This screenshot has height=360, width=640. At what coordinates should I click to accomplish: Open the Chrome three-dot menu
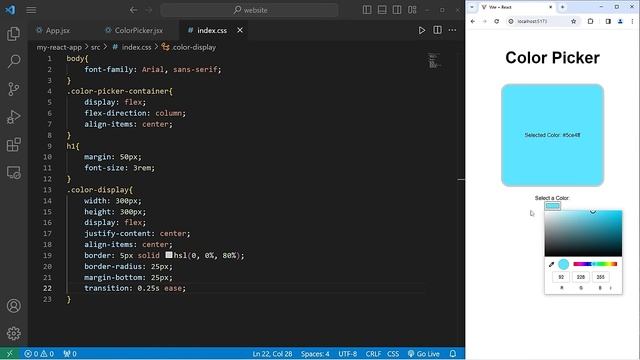(632, 21)
